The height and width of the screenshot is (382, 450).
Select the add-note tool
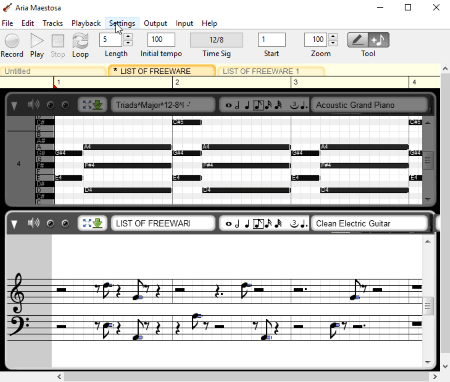point(378,40)
